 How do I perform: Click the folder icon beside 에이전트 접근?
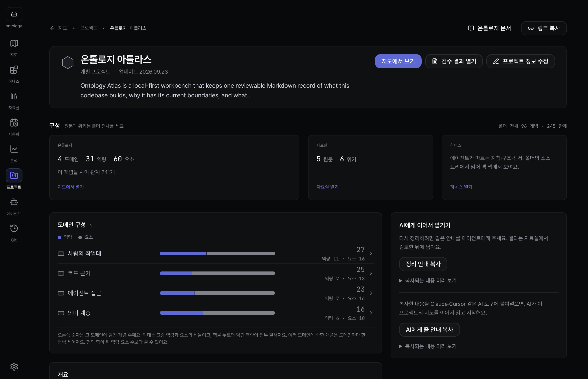pyautogui.click(x=61, y=293)
